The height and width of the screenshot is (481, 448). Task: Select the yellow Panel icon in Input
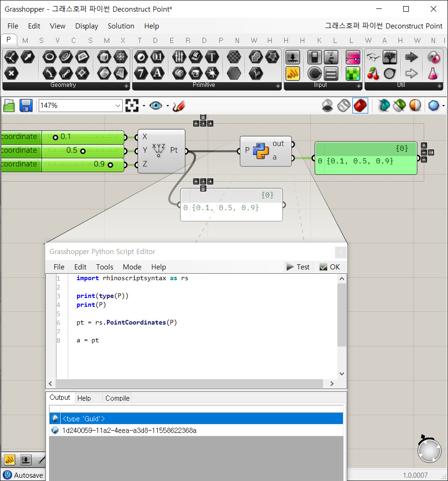click(x=293, y=74)
